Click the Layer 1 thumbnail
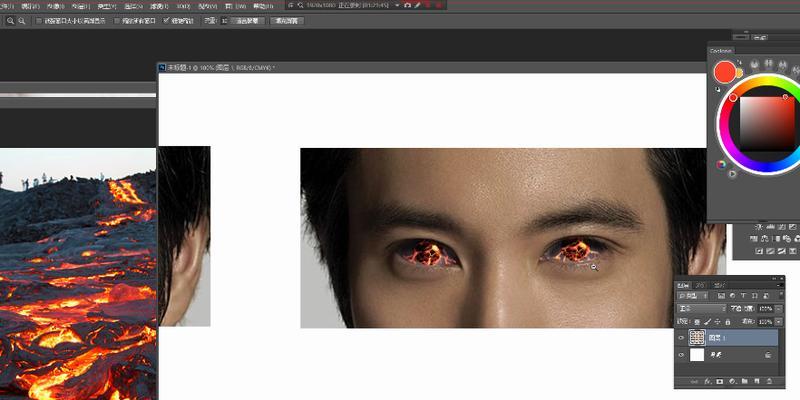 [x=697, y=337]
